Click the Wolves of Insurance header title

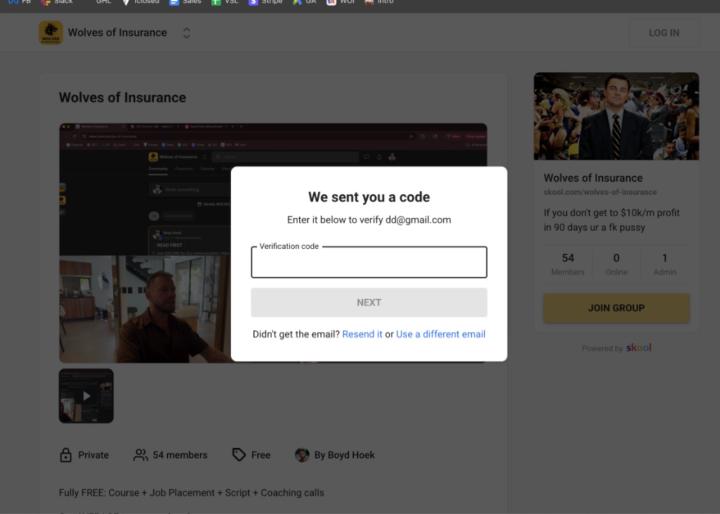point(117,33)
